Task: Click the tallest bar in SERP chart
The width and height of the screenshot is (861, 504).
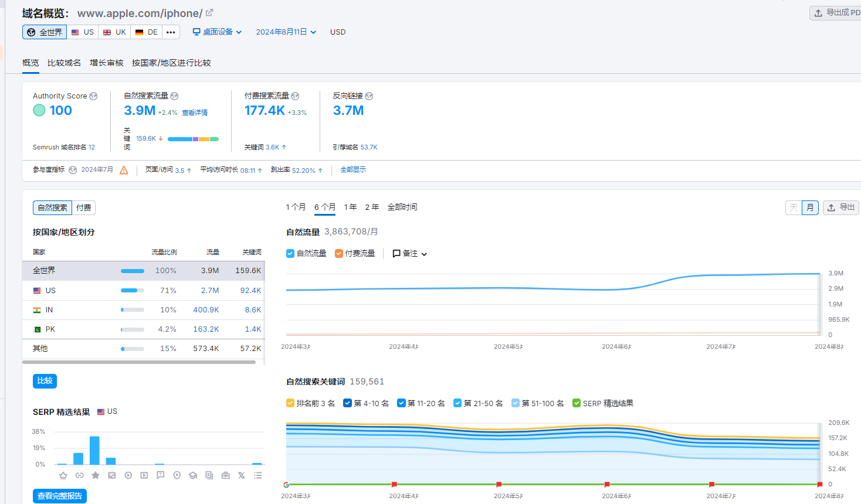Action: (94, 450)
